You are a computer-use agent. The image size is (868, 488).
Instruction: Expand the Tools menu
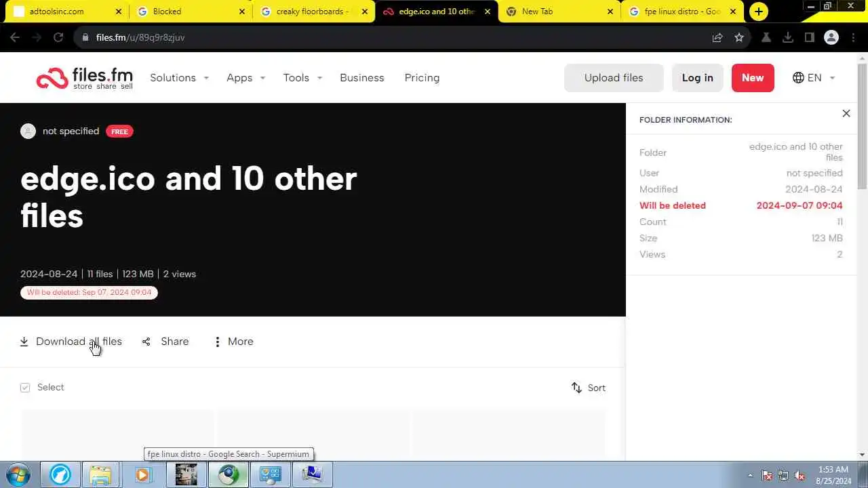coord(302,78)
